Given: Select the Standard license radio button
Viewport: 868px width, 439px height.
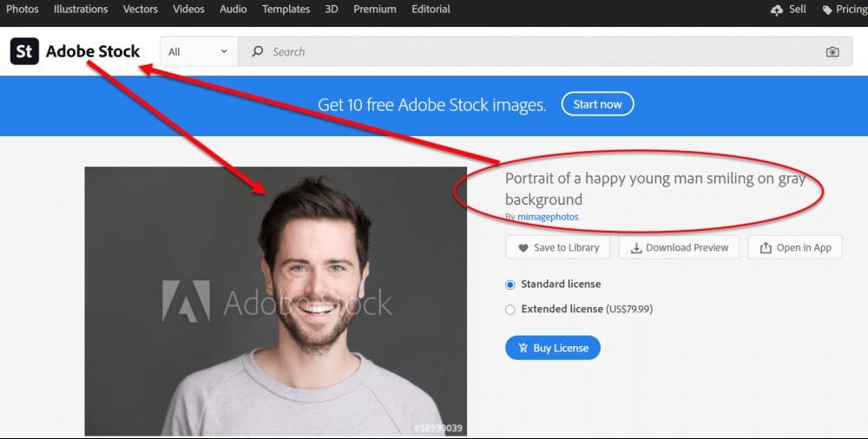Looking at the screenshot, I should point(510,285).
